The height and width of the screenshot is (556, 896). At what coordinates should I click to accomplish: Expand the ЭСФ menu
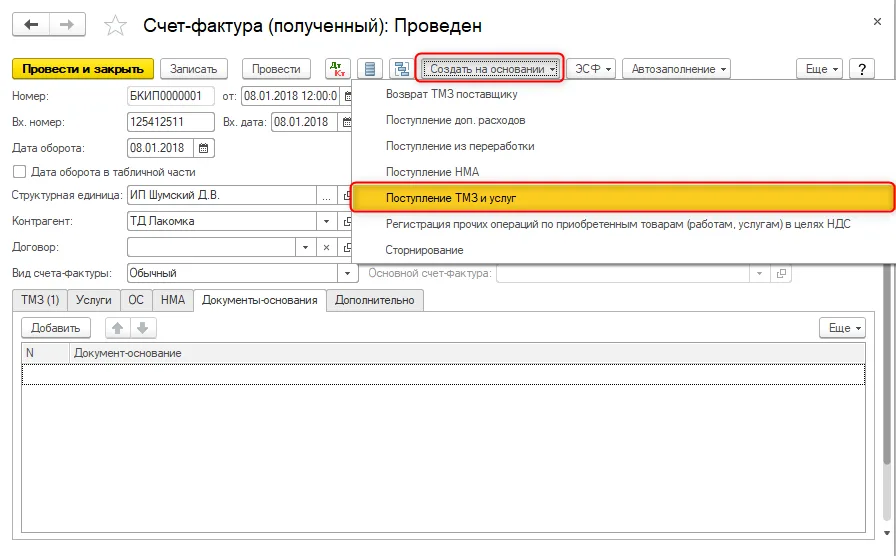pos(591,69)
